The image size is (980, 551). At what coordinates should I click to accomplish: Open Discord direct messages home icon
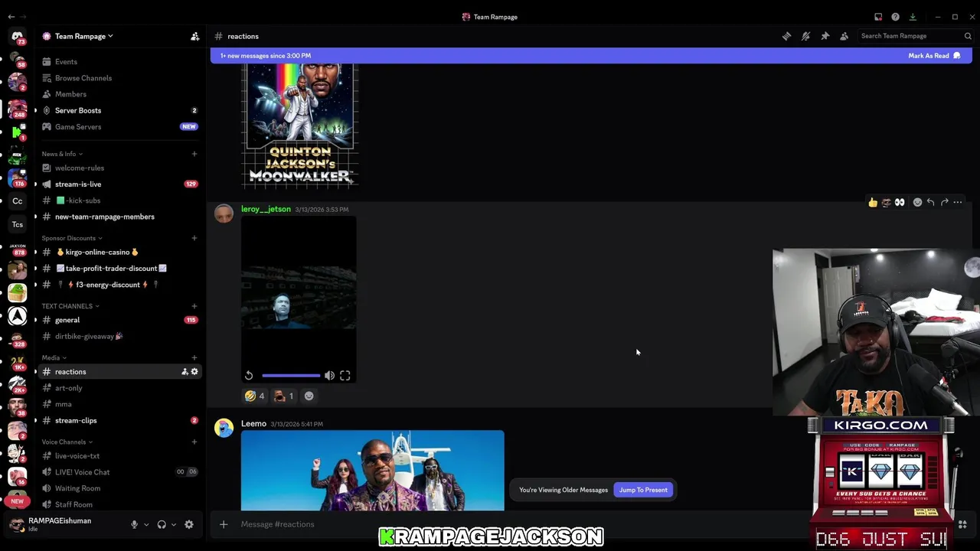pos(17,36)
